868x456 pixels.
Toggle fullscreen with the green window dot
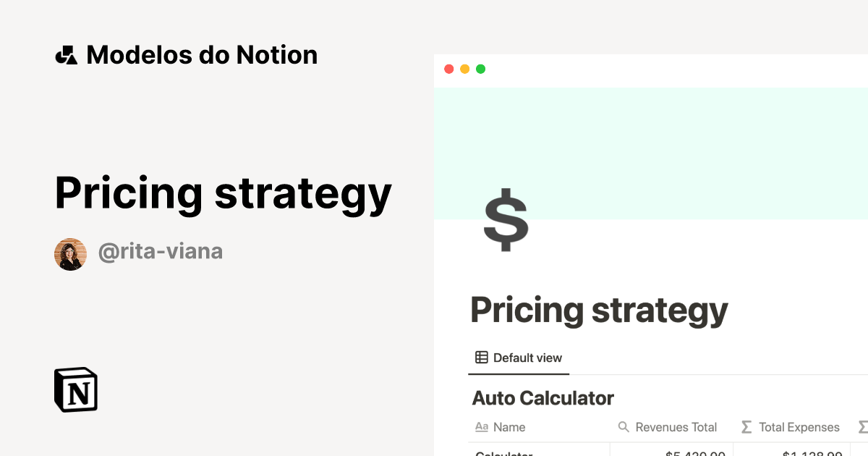[480, 69]
